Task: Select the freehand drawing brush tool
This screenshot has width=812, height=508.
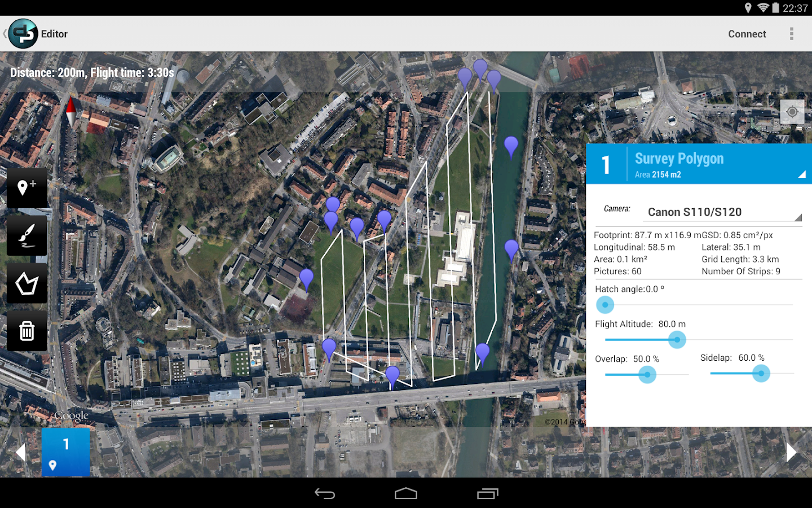Action: [x=27, y=235]
